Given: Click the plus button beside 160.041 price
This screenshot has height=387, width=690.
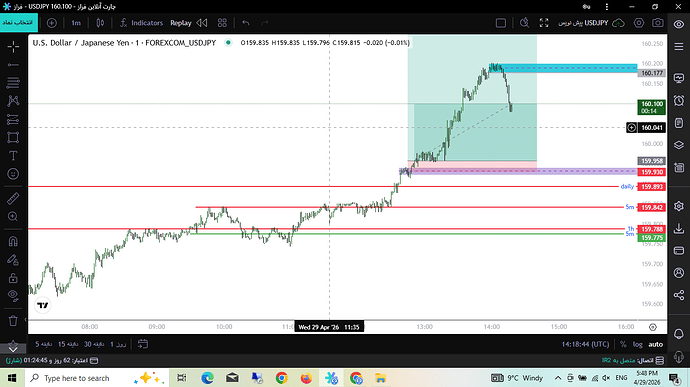Looking at the screenshot, I should point(631,128).
